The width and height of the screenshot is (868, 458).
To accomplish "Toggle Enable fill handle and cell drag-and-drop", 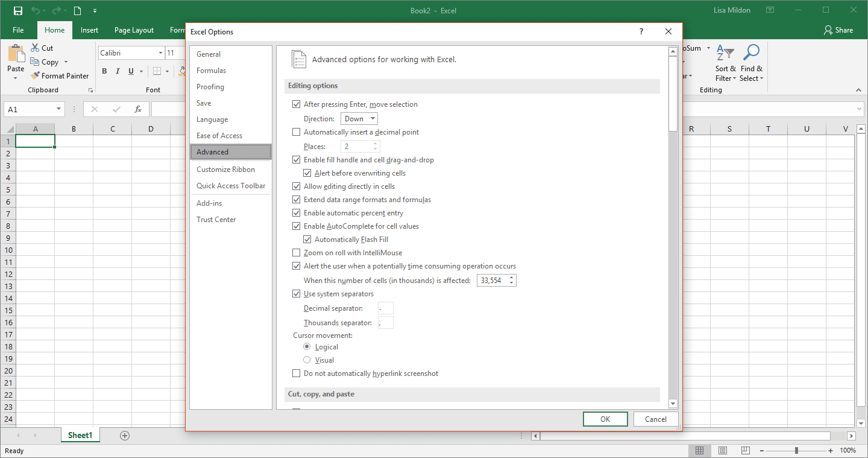I will 296,160.
